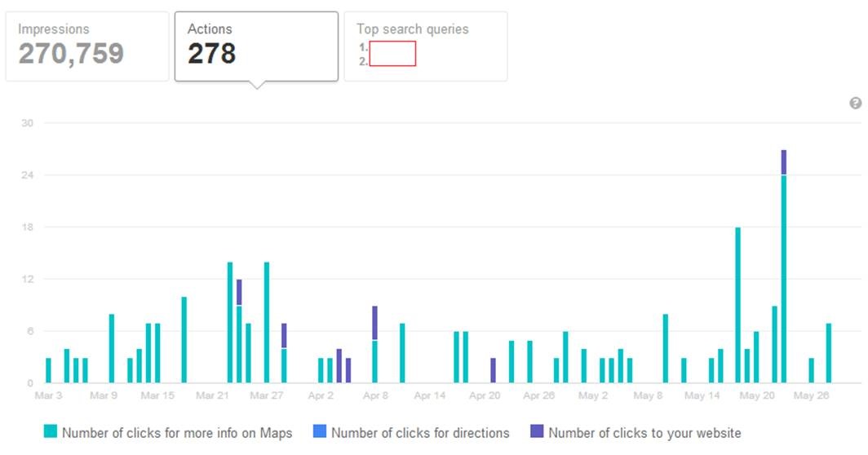This screenshot has height=455, width=868.
Task: Click the help question mark icon
Action: pyautogui.click(x=855, y=104)
